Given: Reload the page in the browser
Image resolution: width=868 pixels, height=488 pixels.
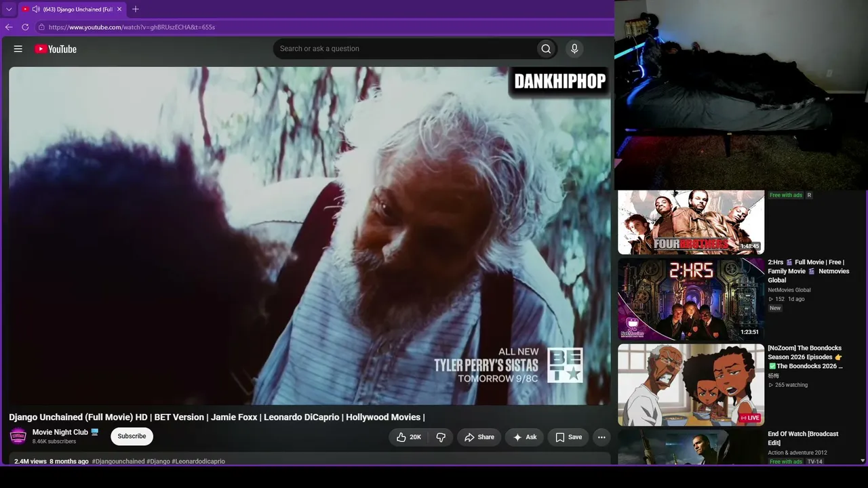Looking at the screenshot, I should [25, 27].
